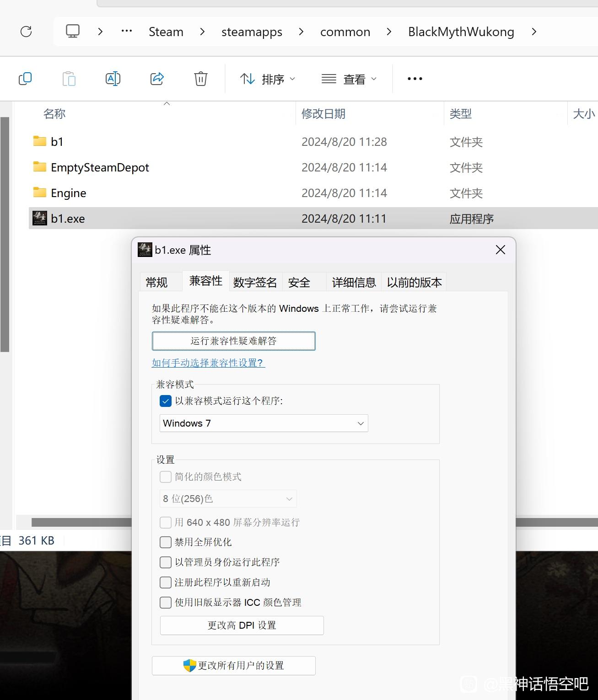Click the b1.exe game icon in file list

pos(40,218)
